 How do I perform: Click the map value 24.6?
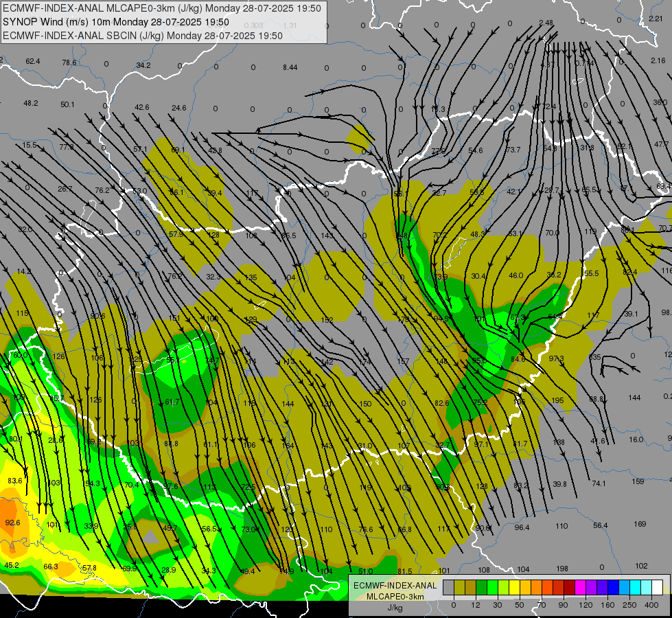click(x=178, y=108)
